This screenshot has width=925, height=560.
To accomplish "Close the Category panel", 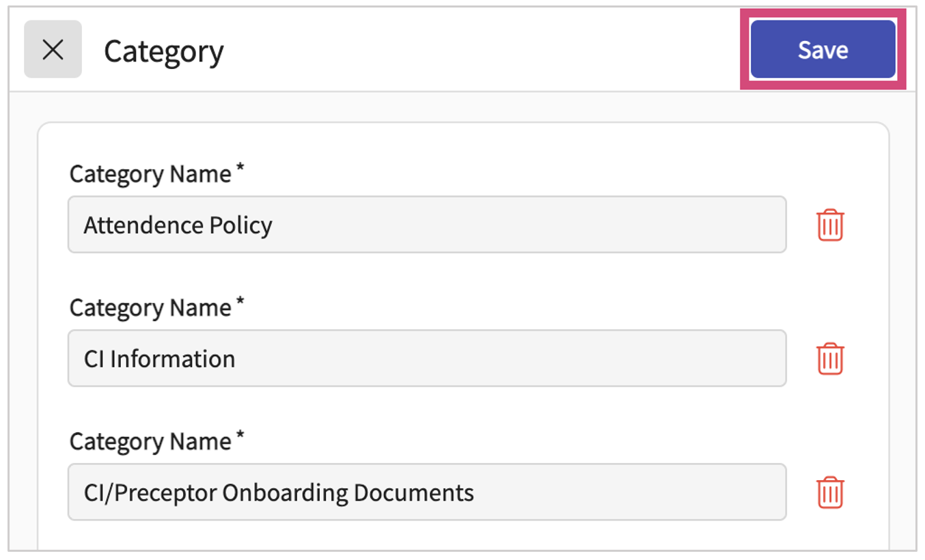I will [x=53, y=49].
